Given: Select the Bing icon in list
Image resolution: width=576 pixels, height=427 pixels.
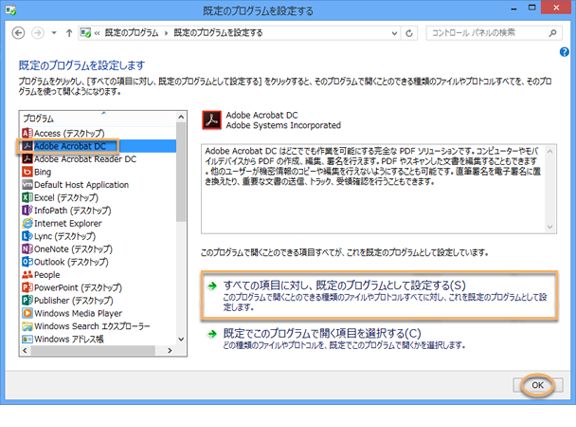Looking at the screenshot, I should tap(27, 172).
